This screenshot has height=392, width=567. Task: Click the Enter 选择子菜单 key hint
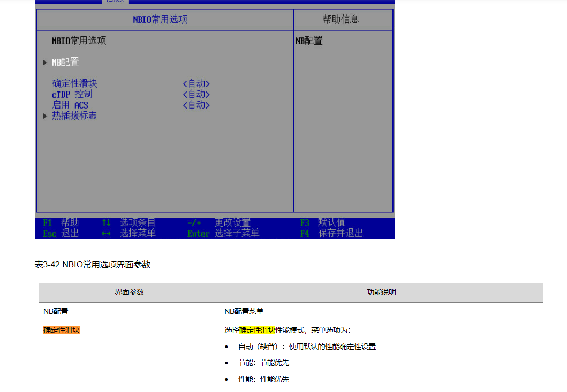223,233
